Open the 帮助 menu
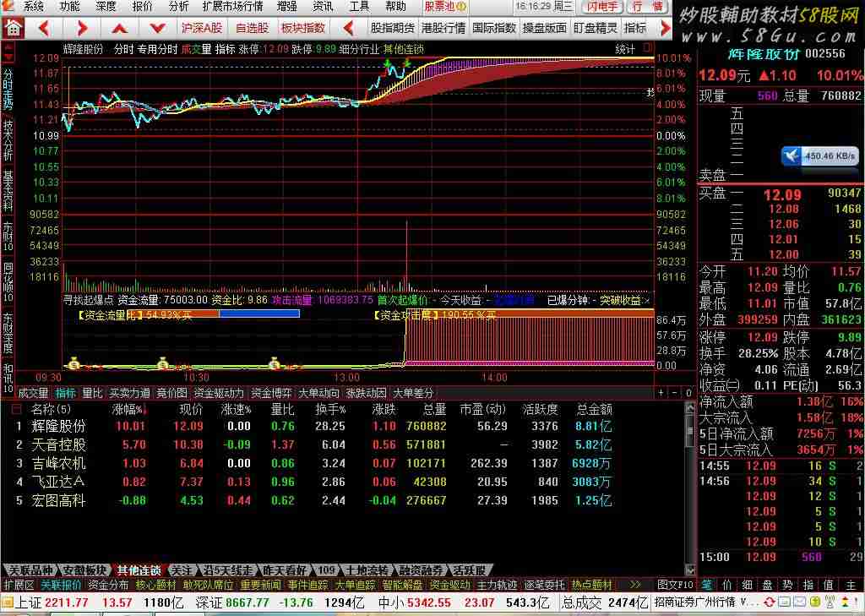Screen dimensions: 865x616 pyautogui.click(x=395, y=7)
